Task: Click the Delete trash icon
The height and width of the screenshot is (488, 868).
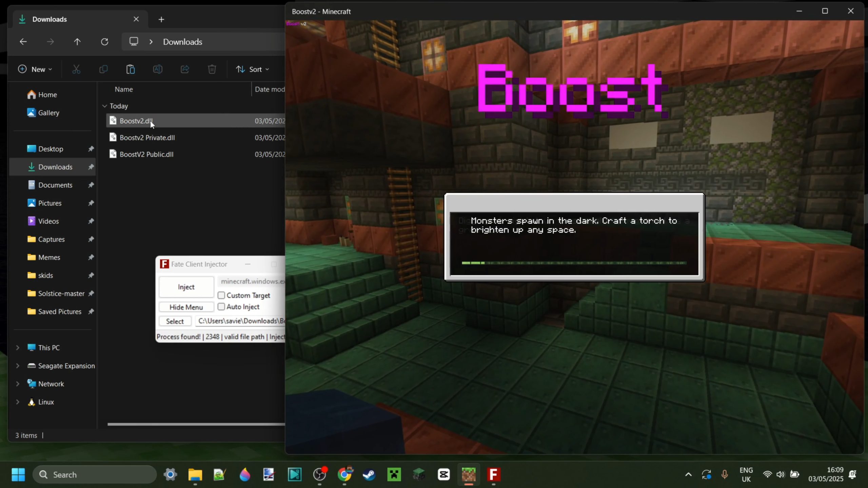Action: [212, 69]
